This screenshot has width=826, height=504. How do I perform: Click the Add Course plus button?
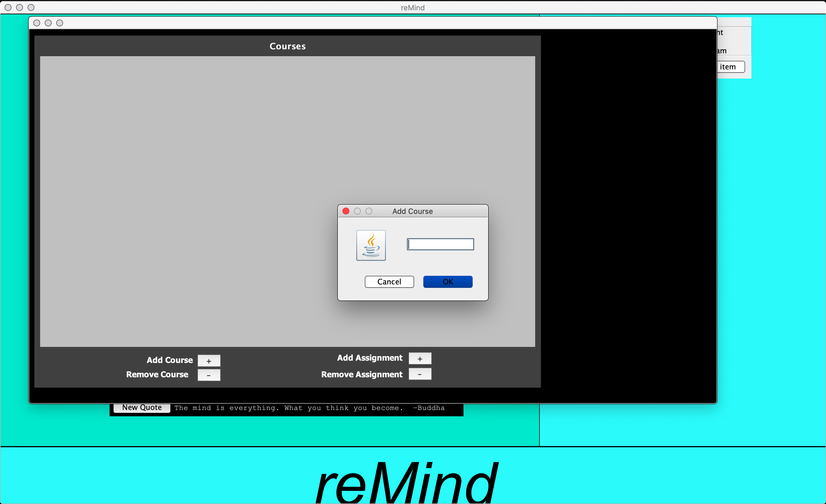tap(209, 361)
